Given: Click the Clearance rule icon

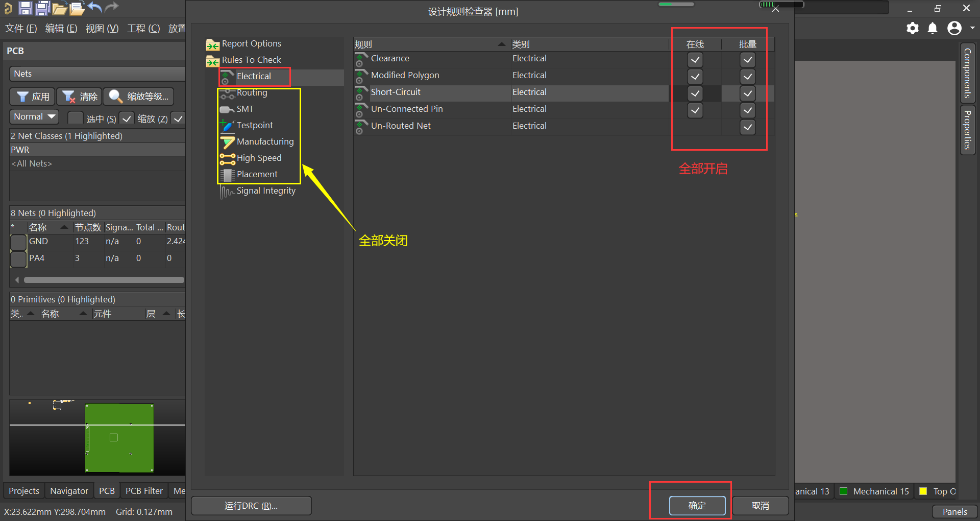Looking at the screenshot, I should tap(361, 59).
